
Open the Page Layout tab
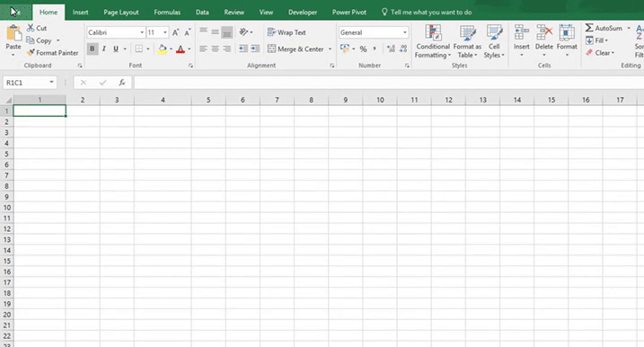click(121, 13)
